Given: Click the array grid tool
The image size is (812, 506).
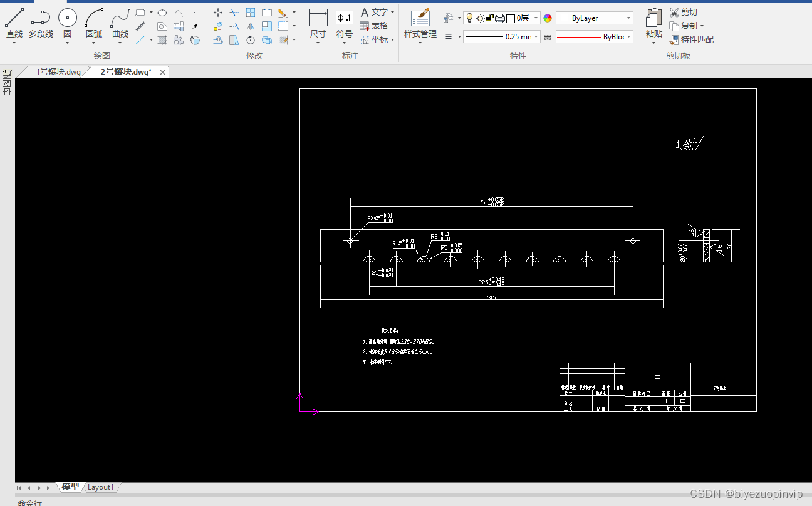Looking at the screenshot, I should (x=251, y=13).
